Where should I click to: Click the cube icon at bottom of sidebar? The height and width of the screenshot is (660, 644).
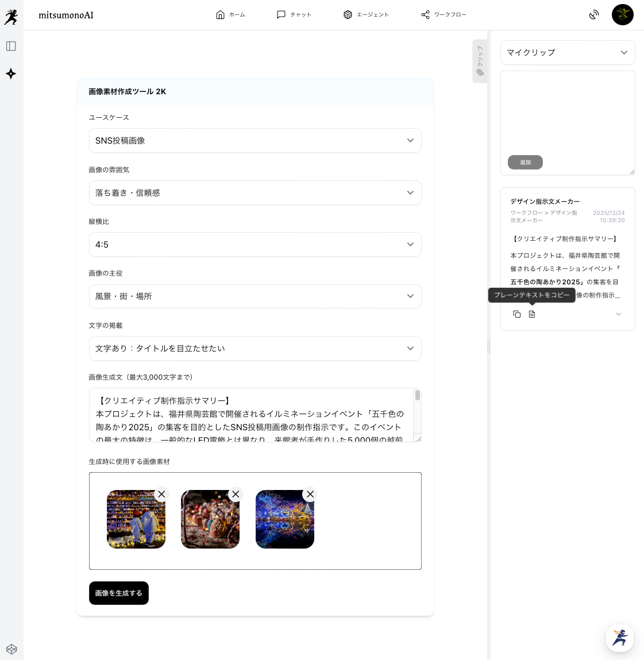coord(11,649)
